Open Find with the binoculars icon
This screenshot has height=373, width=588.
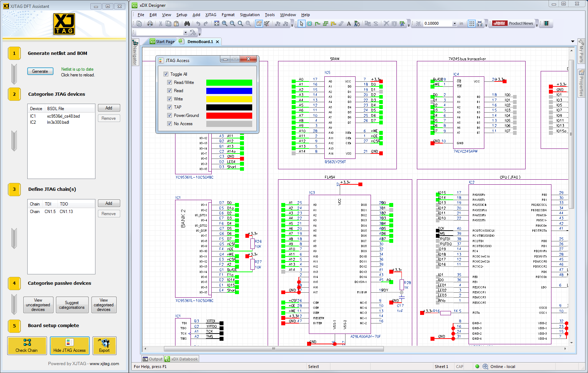[x=187, y=24]
